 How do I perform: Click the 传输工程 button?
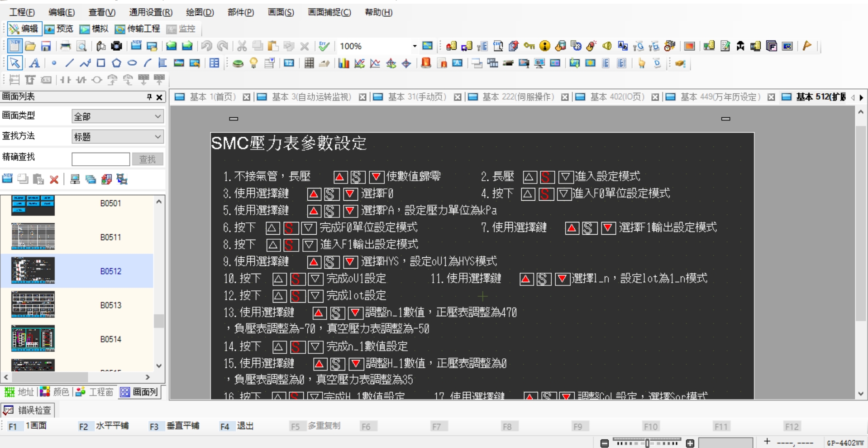coord(138,29)
